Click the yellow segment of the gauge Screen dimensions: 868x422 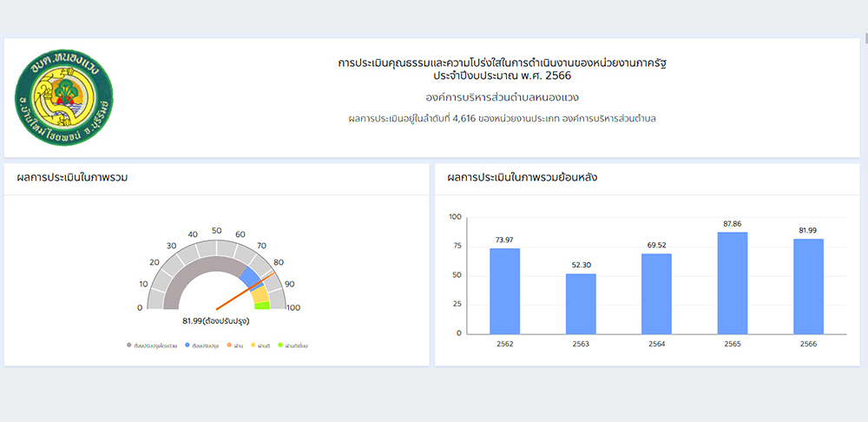pos(260,294)
